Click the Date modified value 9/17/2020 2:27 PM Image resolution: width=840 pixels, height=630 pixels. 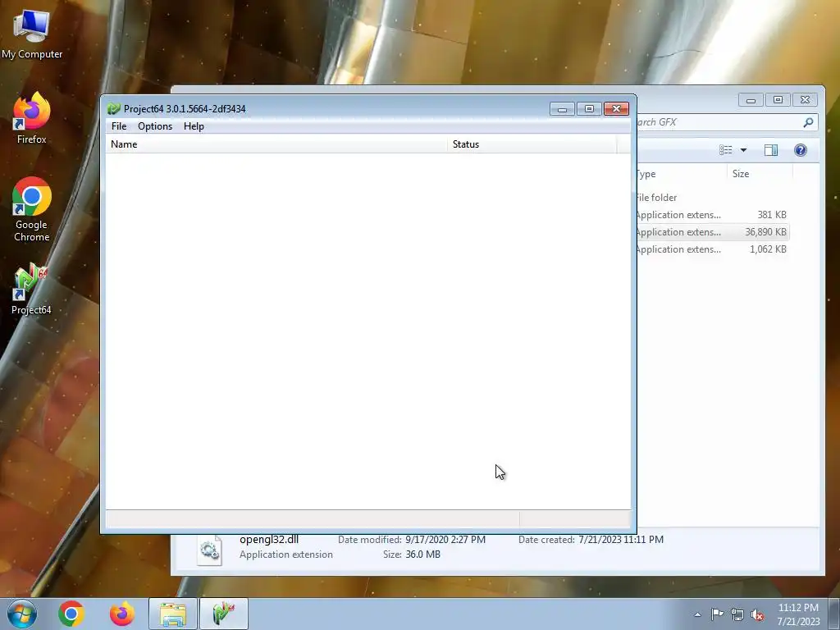445,540
